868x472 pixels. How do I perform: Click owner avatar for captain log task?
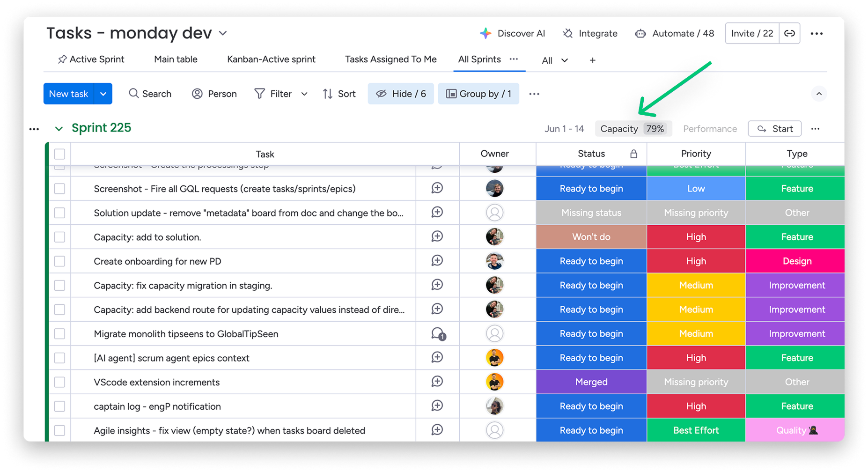[x=494, y=406]
